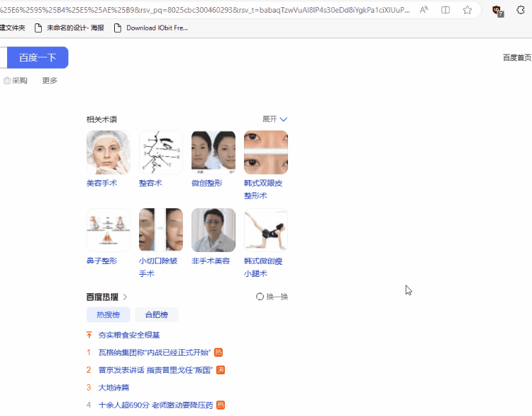Viewport: 532px width, 416px height.
Task: Select the 合肥榜 tab
Action: click(x=157, y=314)
